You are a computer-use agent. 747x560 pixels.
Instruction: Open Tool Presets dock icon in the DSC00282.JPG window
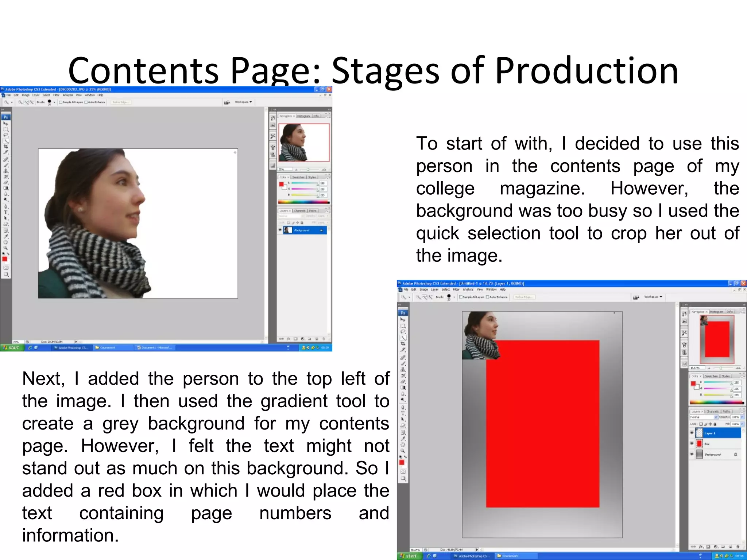[x=272, y=136]
